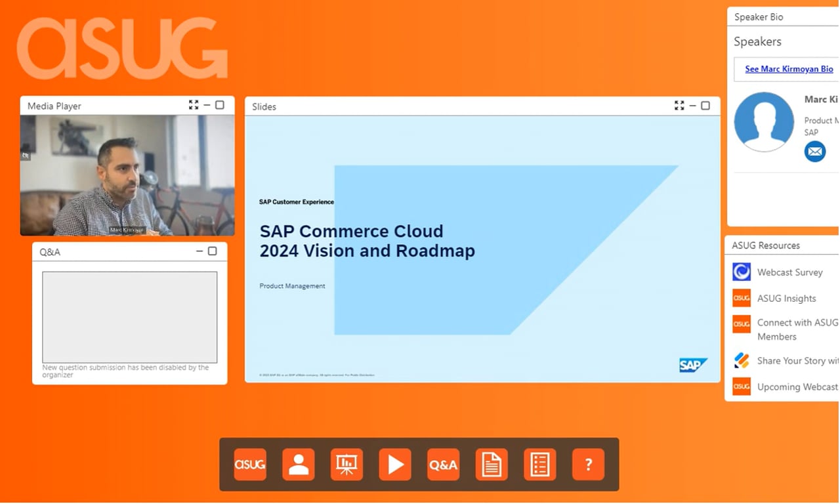
Task: Click the Upcoming Webcast icon
Action: (x=742, y=387)
